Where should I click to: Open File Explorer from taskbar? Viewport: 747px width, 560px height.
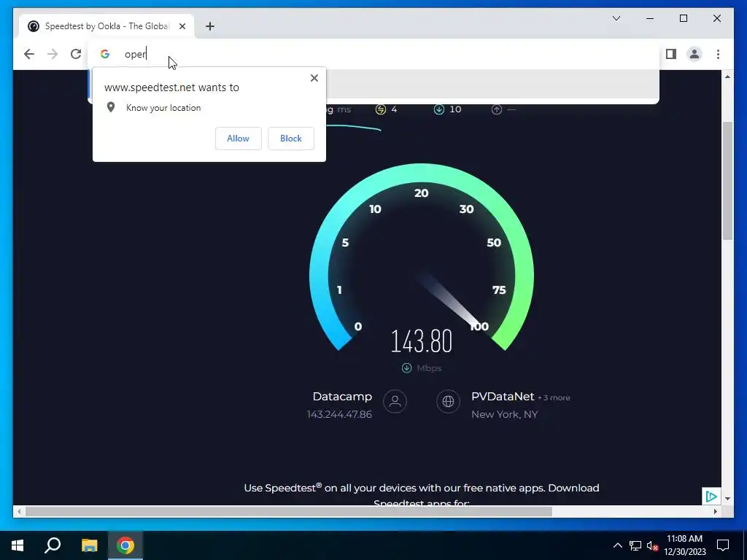89,545
